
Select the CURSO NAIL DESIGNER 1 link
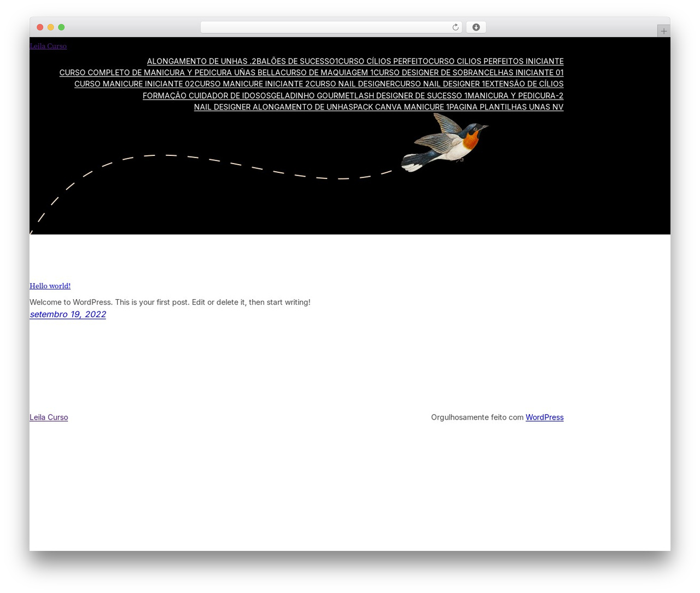coord(440,84)
